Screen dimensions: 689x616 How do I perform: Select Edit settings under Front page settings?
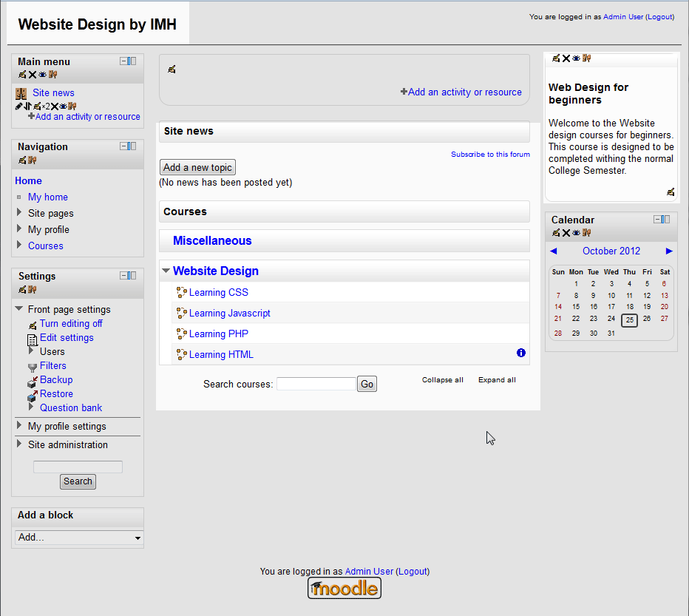coord(67,338)
